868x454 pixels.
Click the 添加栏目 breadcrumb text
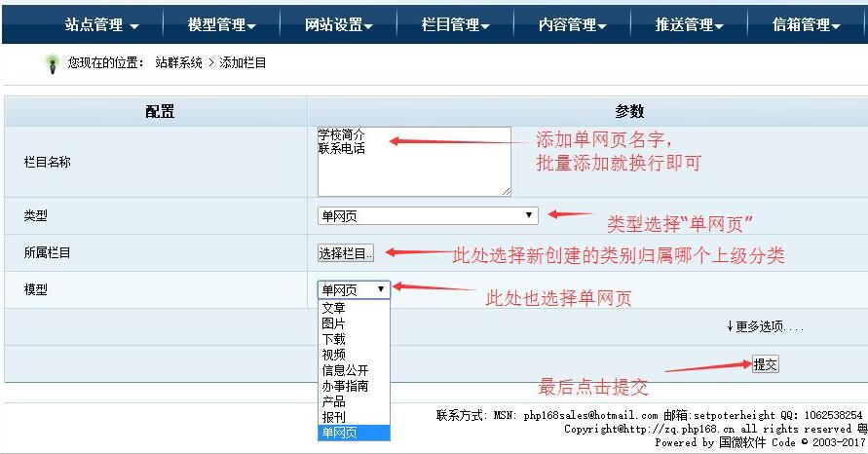[243, 62]
